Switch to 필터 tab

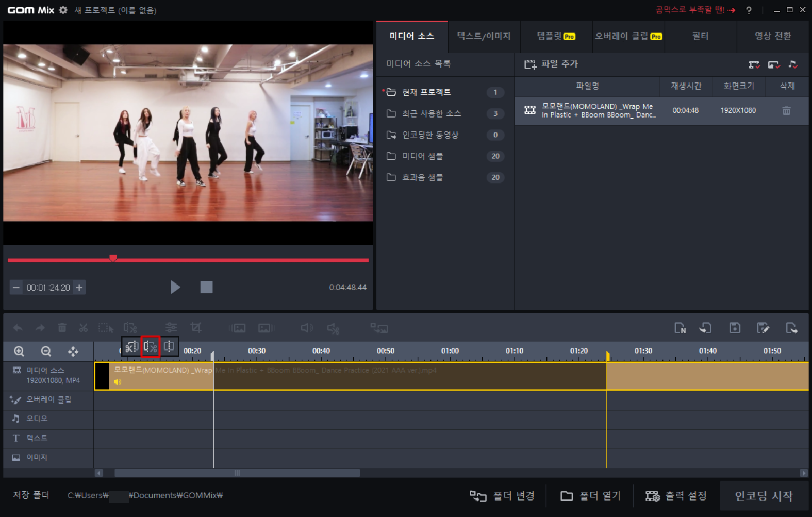[700, 36]
